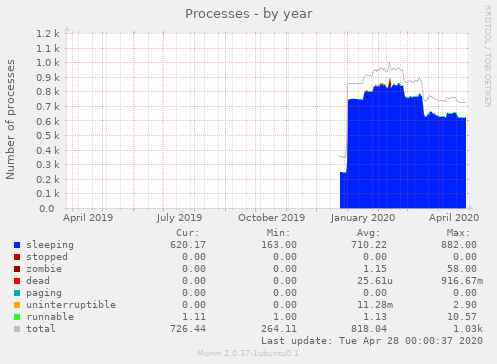This screenshot has height=364, width=497.
Task: Click the stopped legend color swatch
Action: coord(17,257)
